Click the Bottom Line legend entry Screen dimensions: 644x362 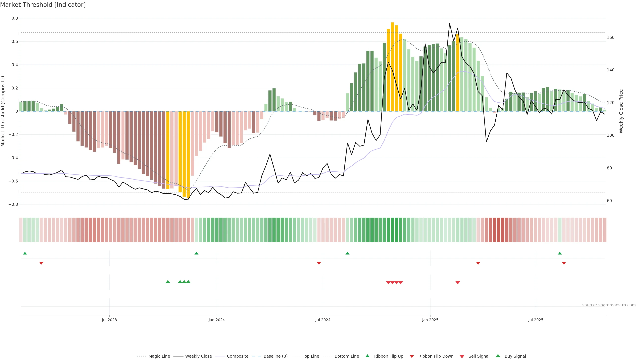[346, 356]
